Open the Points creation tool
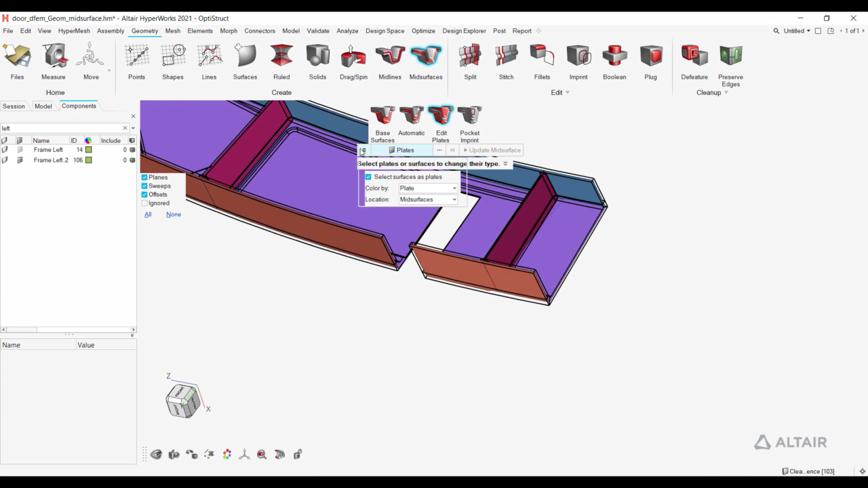The height and width of the screenshot is (488, 868). click(x=137, y=62)
